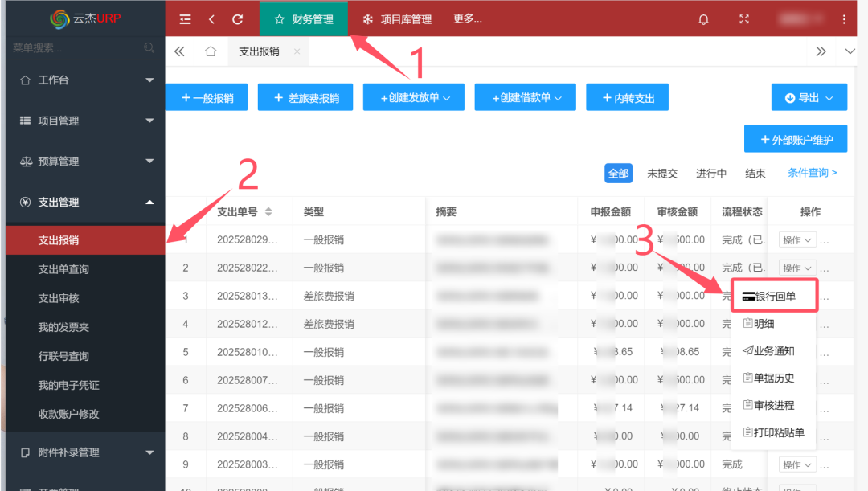The width and height of the screenshot is (868, 491).
Task: Click the back arrow icon in top bar
Action: [211, 19]
